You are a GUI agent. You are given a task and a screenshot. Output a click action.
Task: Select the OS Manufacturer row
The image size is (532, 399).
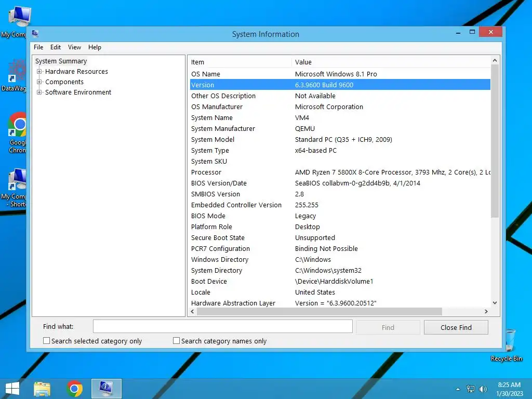point(340,107)
